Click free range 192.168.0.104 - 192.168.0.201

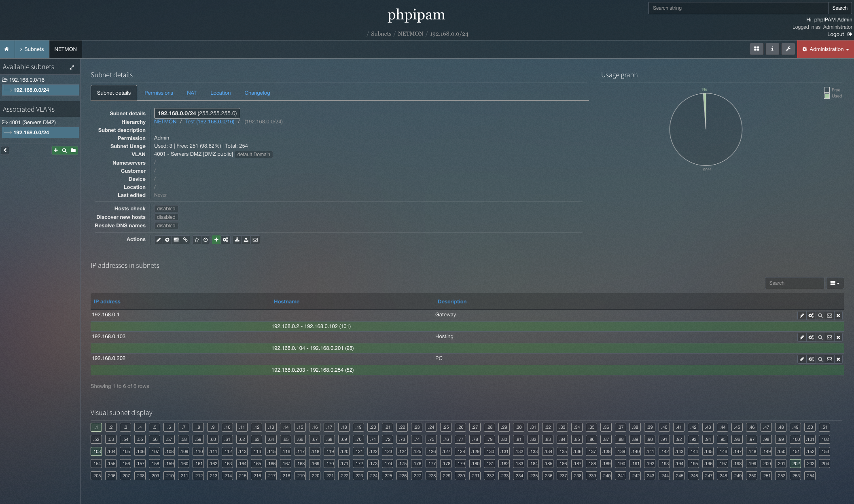coord(467,348)
